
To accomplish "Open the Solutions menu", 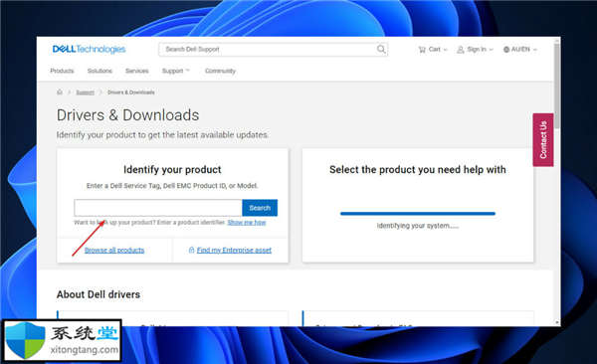I will click(99, 71).
